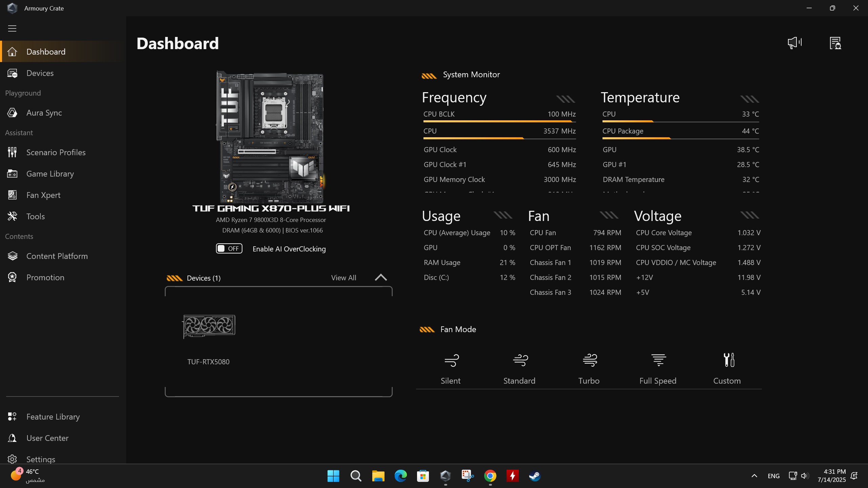Open the Game Library menu item

(63, 174)
